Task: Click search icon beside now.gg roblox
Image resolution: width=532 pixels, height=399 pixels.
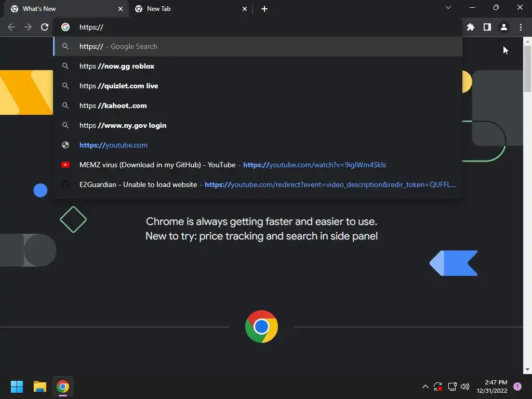Action: click(x=65, y=66)
